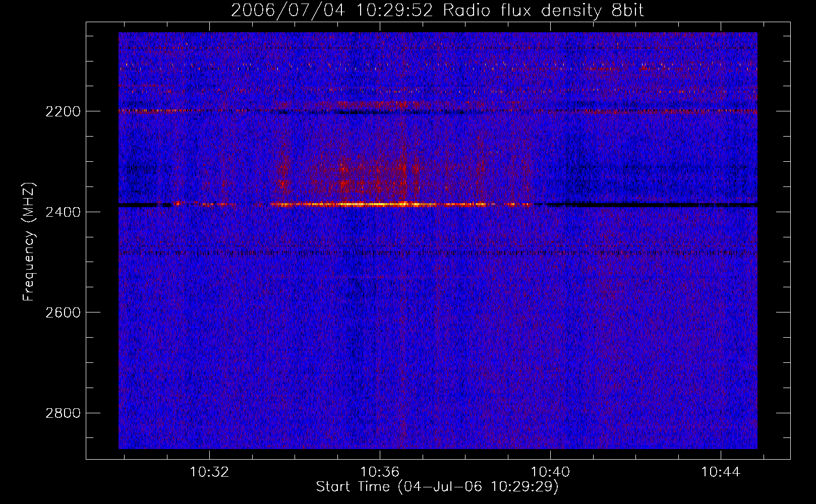Click the 2200 frequency tick label

(63, 111)
